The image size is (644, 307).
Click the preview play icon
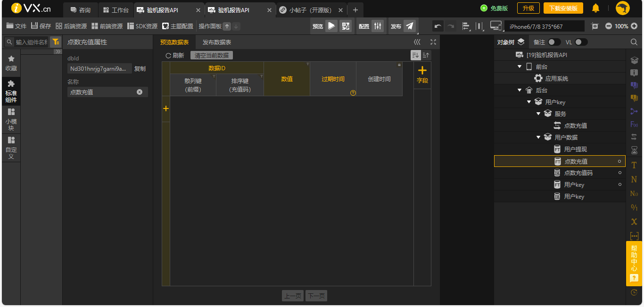pyautogui.click(x=331, y=26)
